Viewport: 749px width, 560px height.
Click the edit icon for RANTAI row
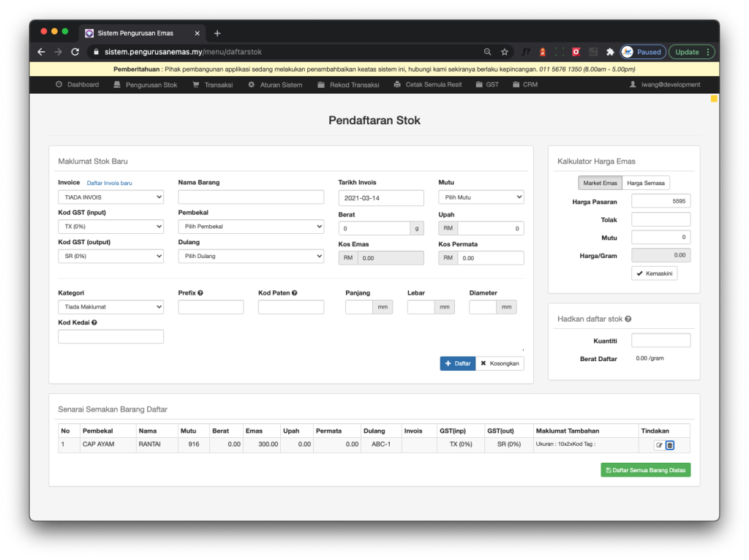659,444
